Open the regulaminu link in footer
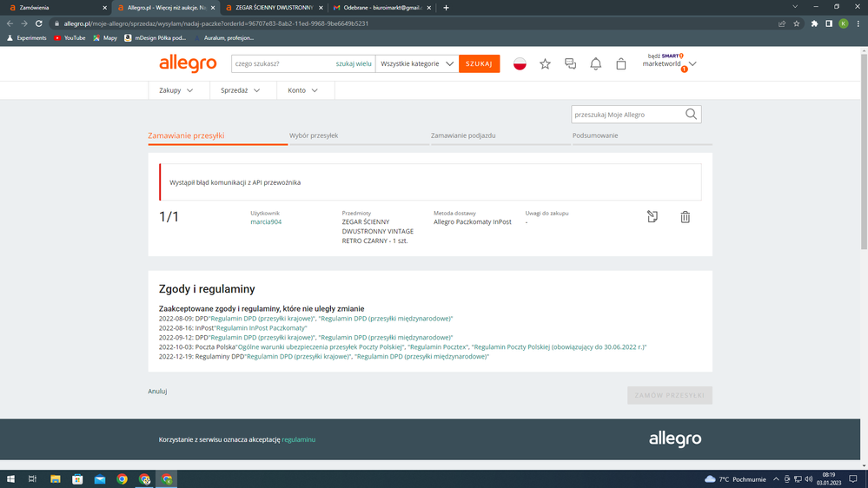 click(298, 439)
